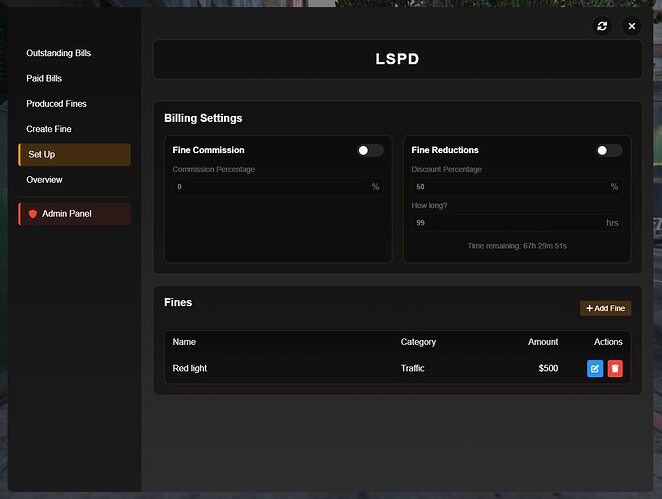The height and width of the screenshot is (499, 662).
Task: Click the refresh icon at top right
Action: 602,26
